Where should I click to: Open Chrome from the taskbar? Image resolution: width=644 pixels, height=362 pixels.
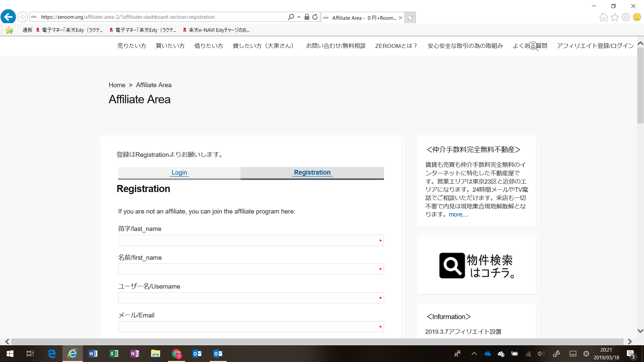pyautogui.click(x=176, y=354)
